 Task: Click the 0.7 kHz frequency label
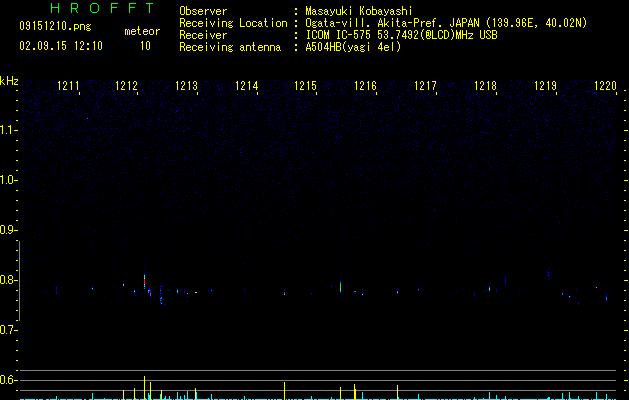(8, 330)
